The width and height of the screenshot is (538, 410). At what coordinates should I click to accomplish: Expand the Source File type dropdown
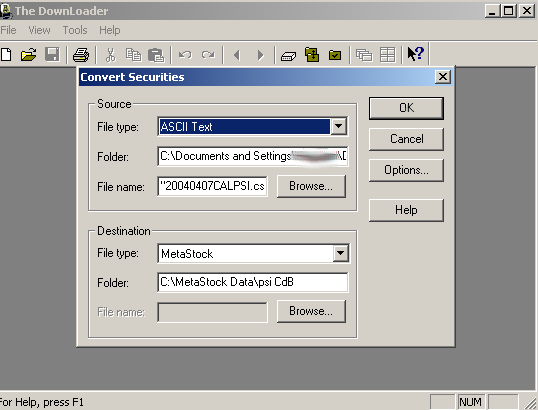click(339, 126)
